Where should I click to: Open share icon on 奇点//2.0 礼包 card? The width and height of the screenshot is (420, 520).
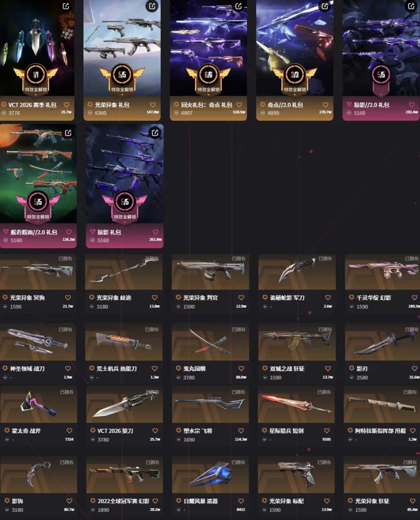point(325,6)
